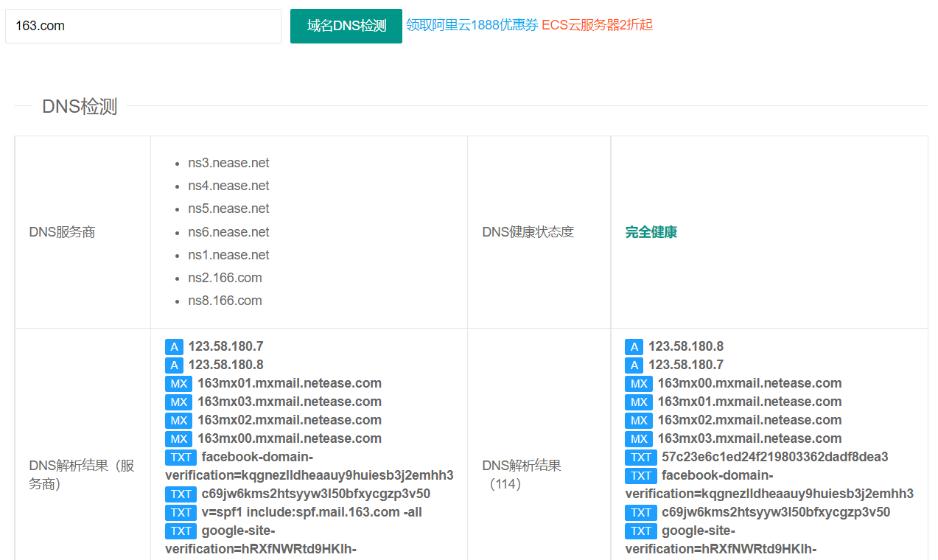Click MX badge beside 163mx03 in 服务商 results

178,402
